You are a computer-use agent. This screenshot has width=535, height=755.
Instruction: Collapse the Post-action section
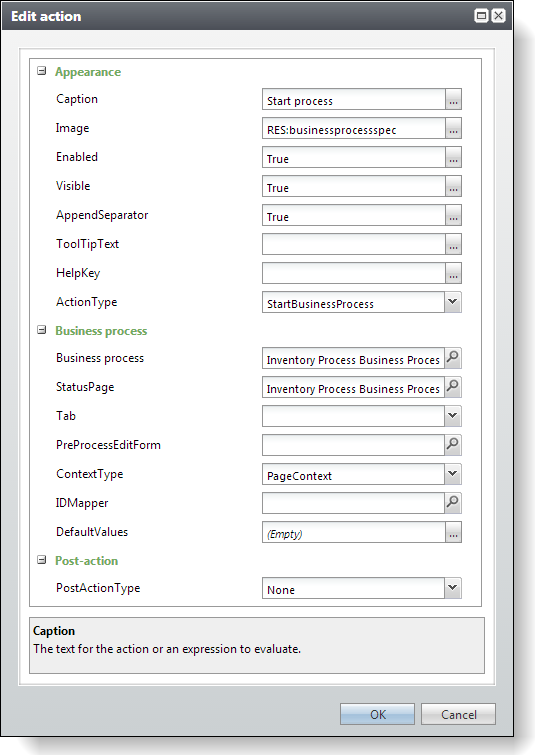[42, 560]
